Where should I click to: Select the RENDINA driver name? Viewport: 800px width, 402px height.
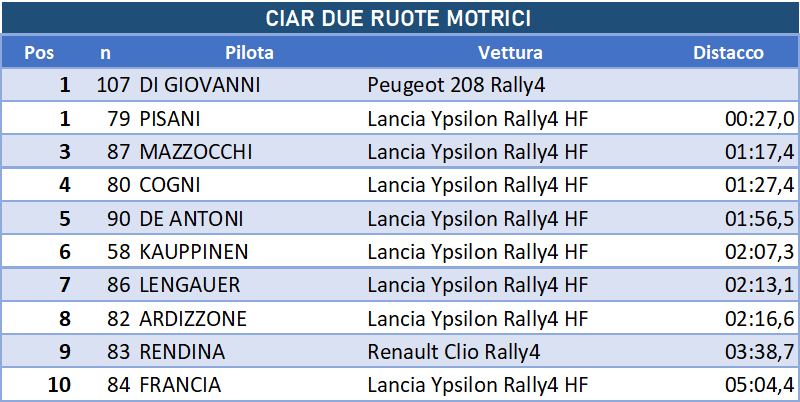(x=182, y=351)
